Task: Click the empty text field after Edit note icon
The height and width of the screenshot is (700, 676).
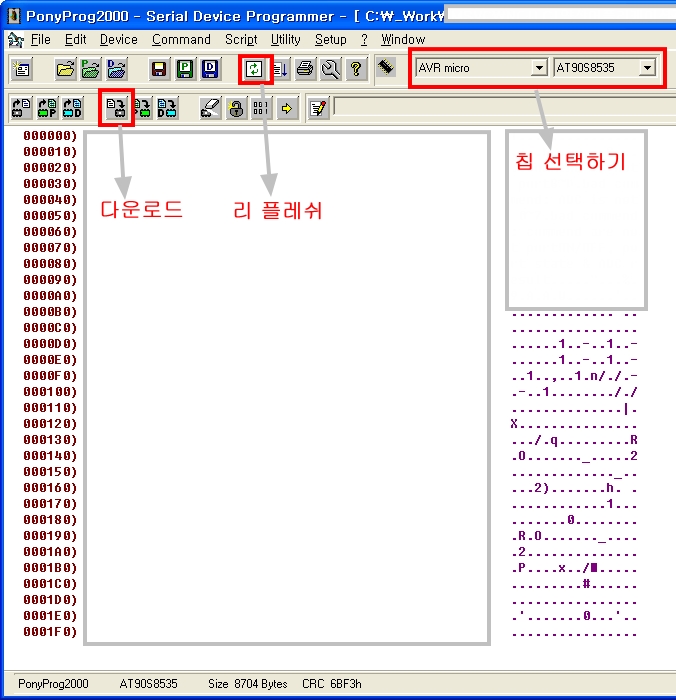Action: point(505,108)
